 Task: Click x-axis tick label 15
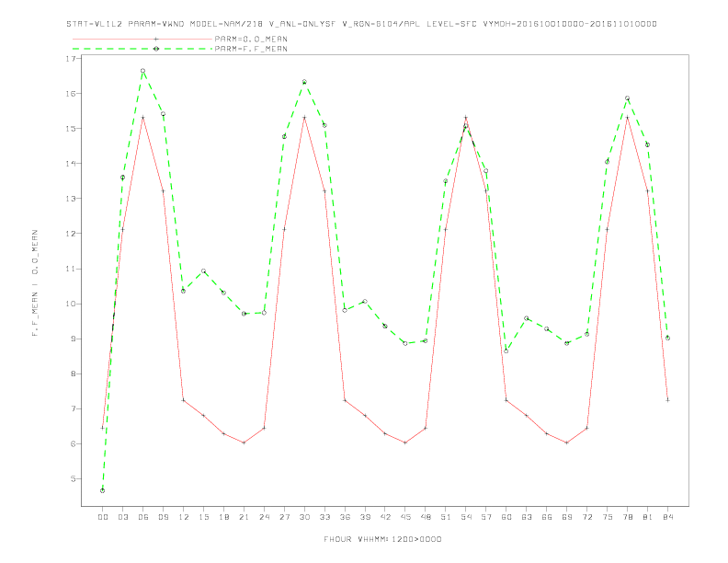click(x=203, y=517)
